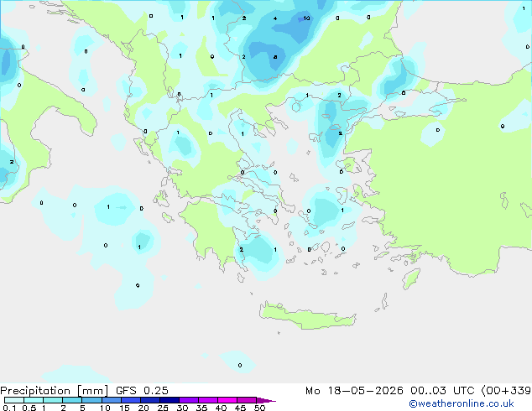Click the island of Crete on the map

click(307, 316)
